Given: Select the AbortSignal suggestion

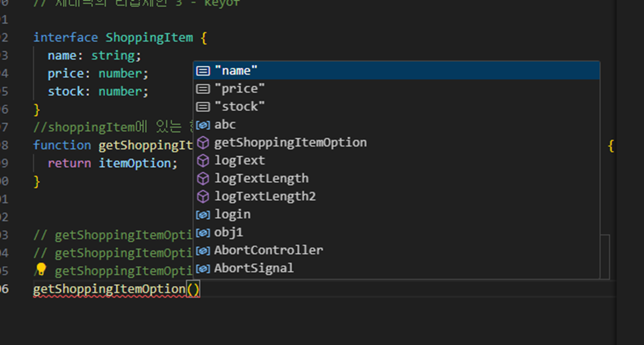Looking at the screenshot, I should (x=397, y=268).
